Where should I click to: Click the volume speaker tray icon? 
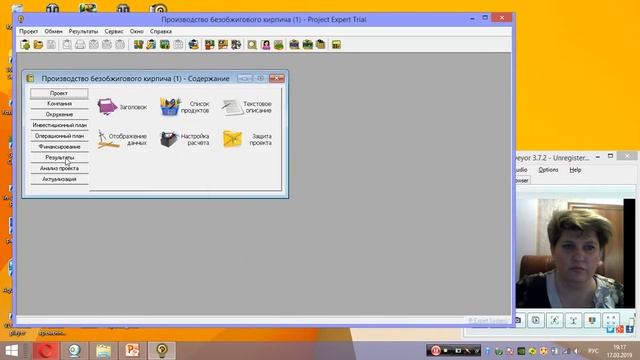576,351
